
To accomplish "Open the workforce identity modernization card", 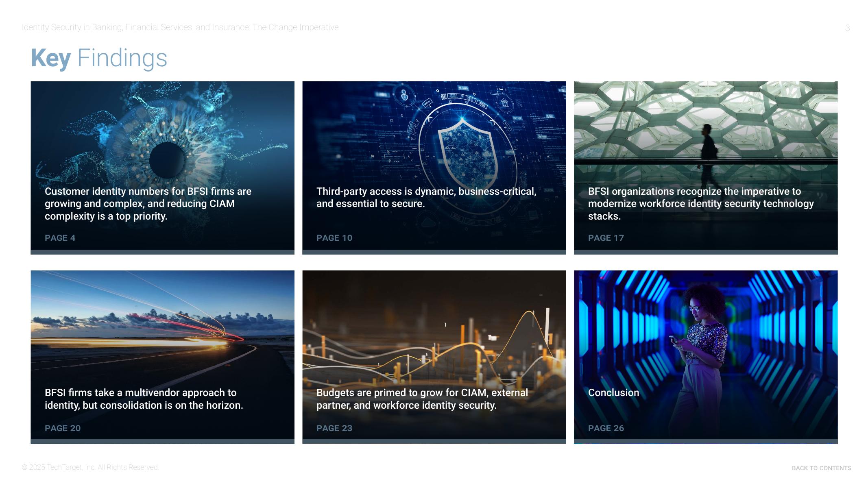I will click(x=700, y=203).
